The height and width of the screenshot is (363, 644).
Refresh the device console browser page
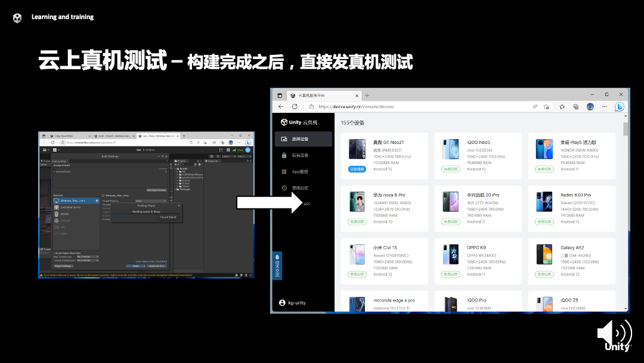[x=295, y=106]
